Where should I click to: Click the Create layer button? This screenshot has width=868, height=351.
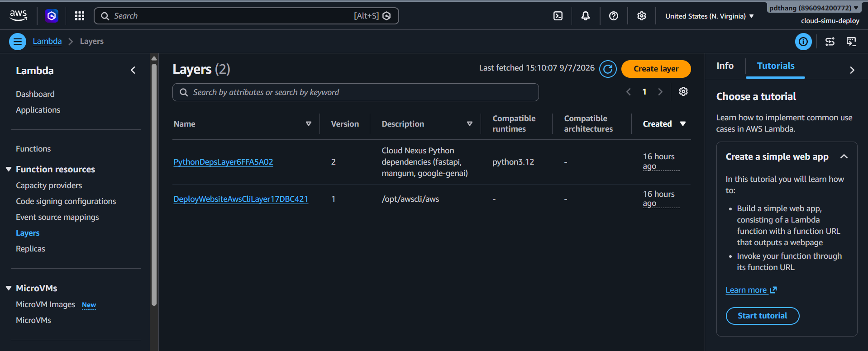click(x=656, y=69)
